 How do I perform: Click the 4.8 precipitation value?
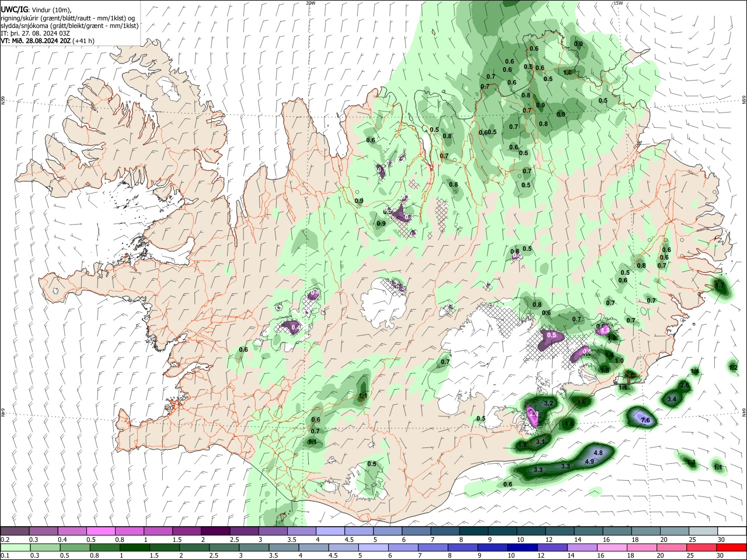tap(598, 453)
